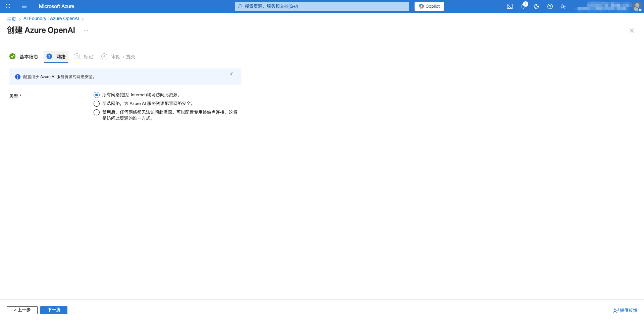
Task: Open the help question mark pane
Action: [550, 6]
